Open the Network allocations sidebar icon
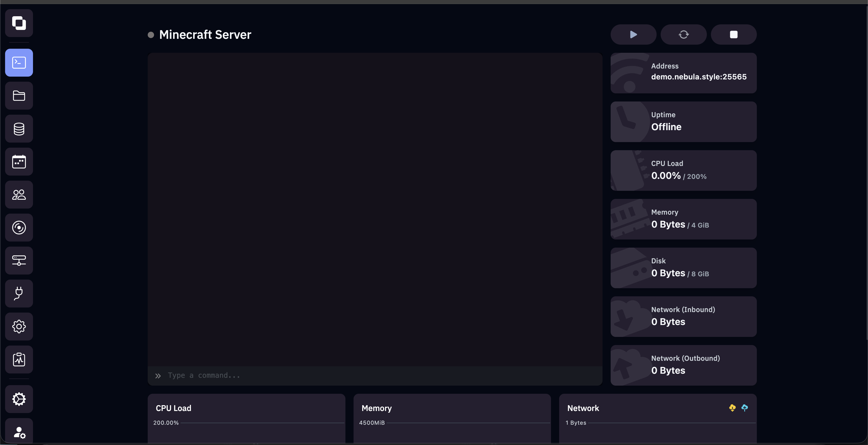Image resolution: width=868 pixels, height=445 pixels. click(19, 260)
